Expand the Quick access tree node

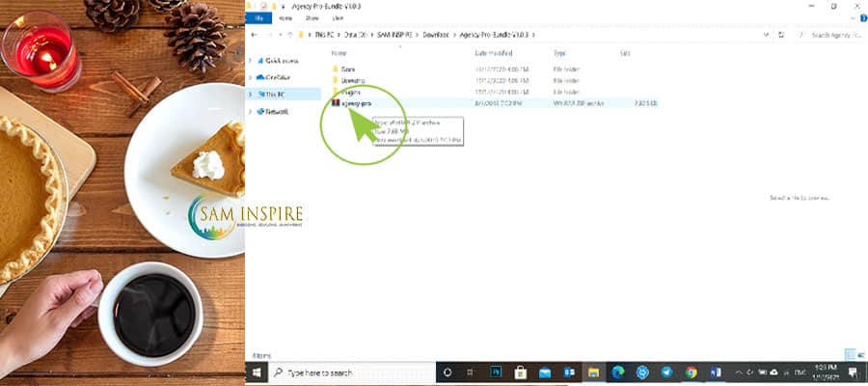[x=250, y=60]
